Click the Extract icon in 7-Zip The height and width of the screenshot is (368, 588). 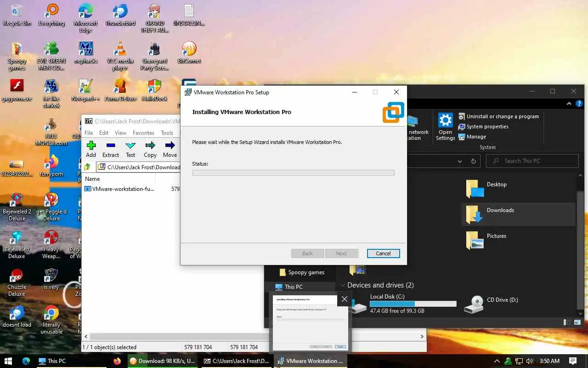(x=111, y=145)
